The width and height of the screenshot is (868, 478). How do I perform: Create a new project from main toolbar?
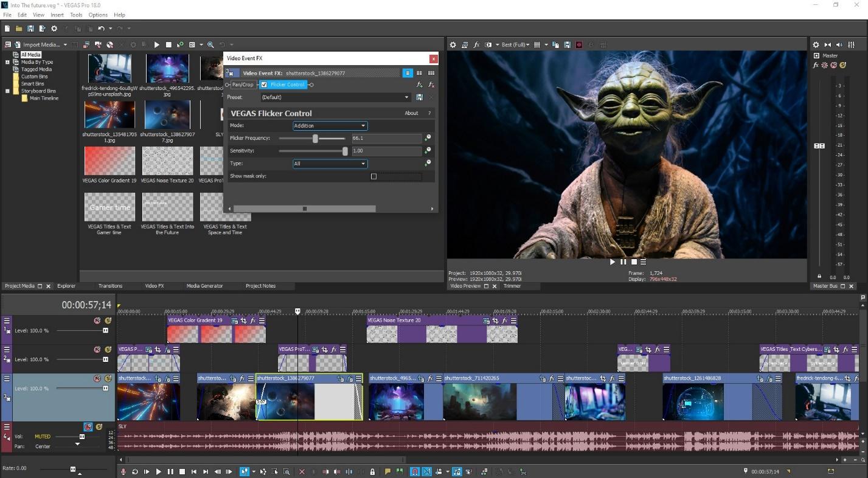(x=7, y=29)
